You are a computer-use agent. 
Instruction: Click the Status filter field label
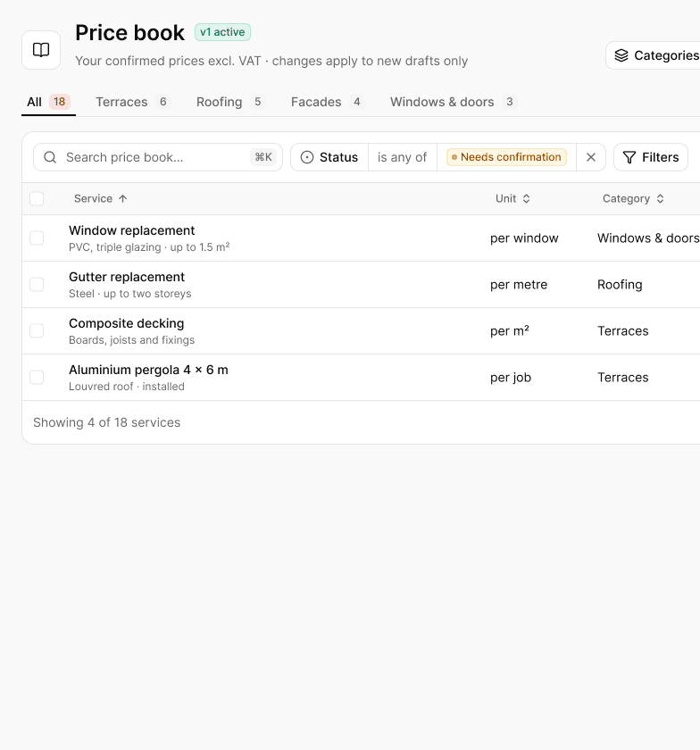[329, 157]
